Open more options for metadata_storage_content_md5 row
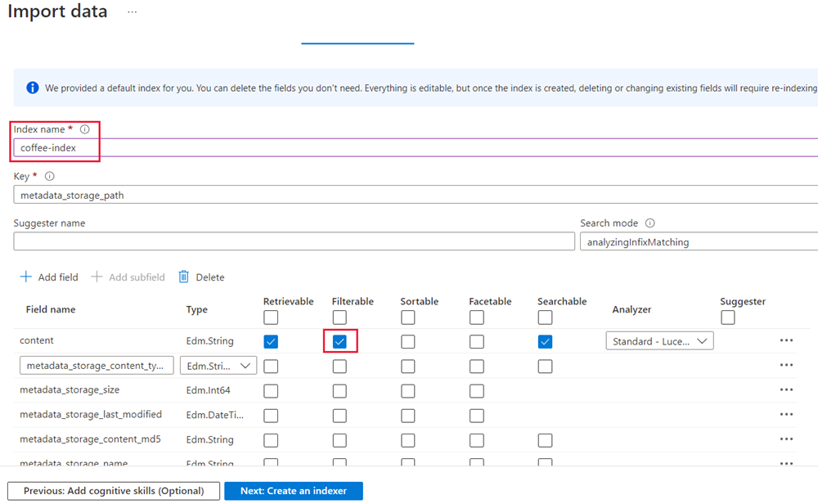The image size is (818, 504). 786,439
